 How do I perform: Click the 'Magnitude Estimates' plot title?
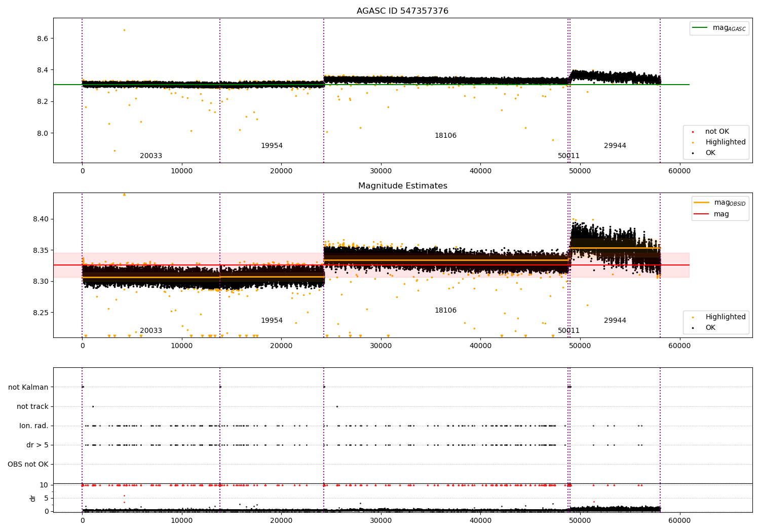point(402,186)
